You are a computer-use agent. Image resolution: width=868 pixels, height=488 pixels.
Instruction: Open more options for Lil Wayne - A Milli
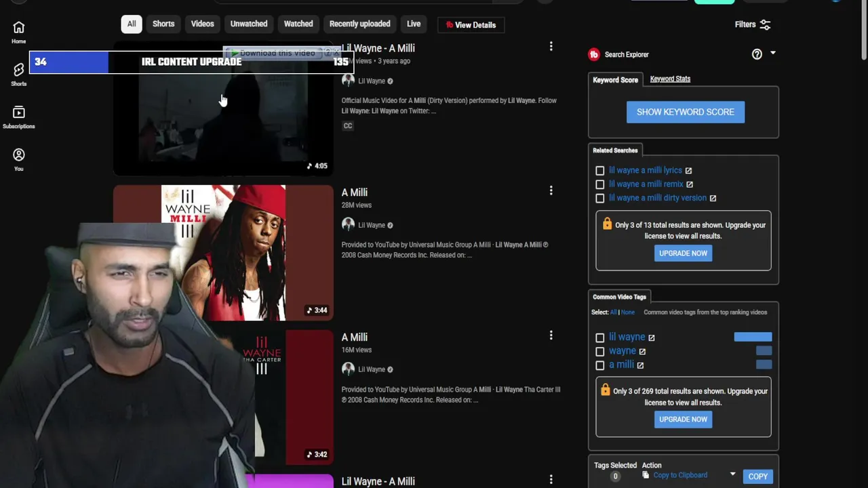coord(551,46)
